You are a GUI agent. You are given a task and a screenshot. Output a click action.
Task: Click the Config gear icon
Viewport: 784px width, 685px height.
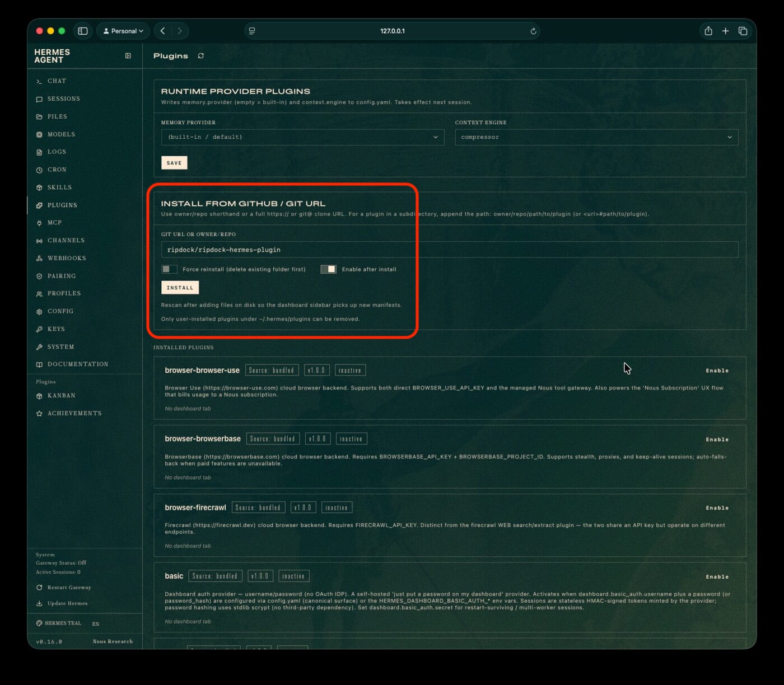(x=39, y=312)
